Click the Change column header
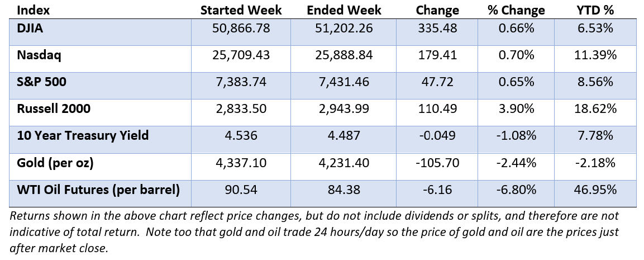The height and width of the screenshot is (260, 644). tap(437, 10)
